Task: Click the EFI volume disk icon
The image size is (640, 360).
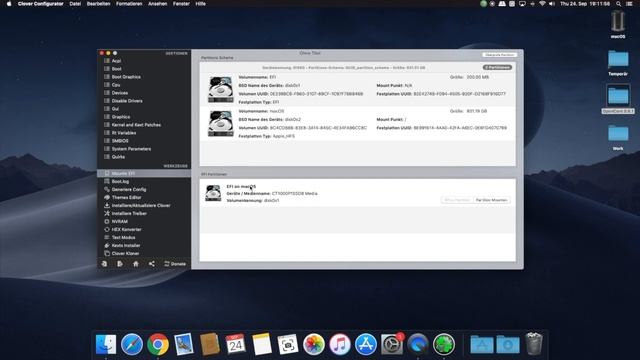Action: [221, 89]
